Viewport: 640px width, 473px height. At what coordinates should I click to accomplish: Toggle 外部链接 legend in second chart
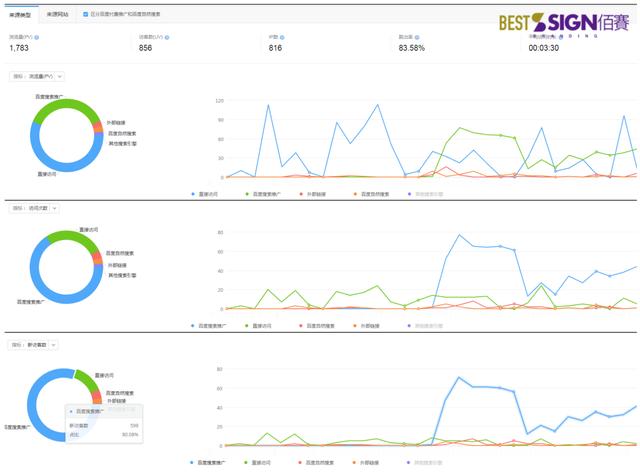[367, 326]
